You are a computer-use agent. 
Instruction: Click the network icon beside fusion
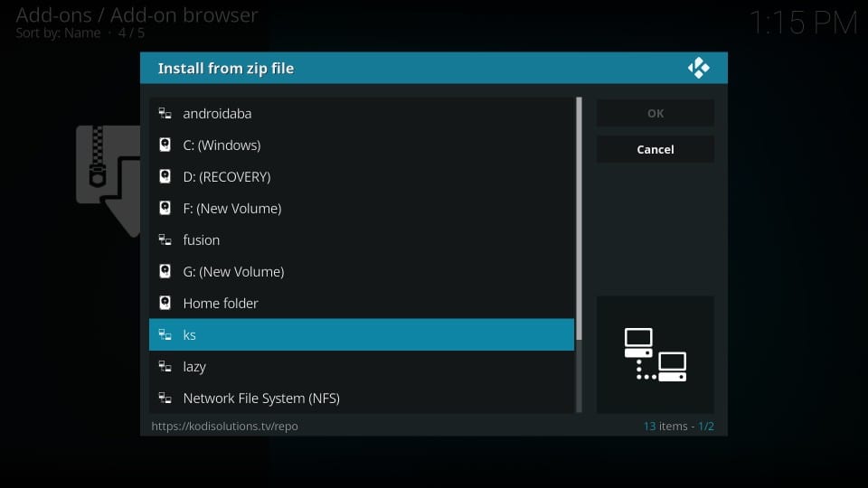(165, 239)
